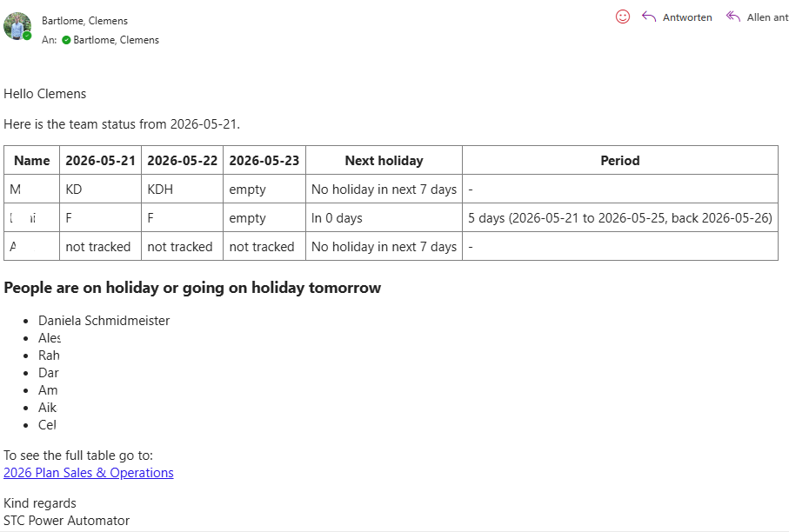
Task: Click the 'In 0 days' table cell
Action: click(384, 217)
